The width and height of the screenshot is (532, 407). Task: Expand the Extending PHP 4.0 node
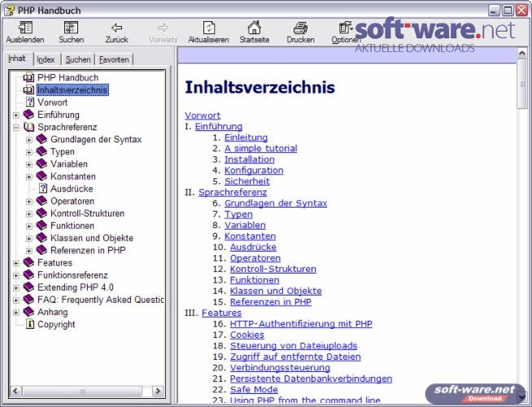coord(16,288)
